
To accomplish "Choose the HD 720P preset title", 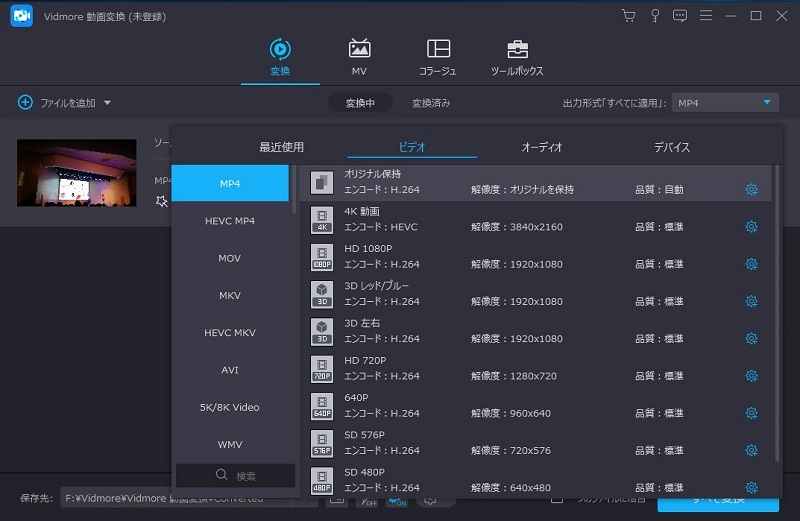I will 365,360.
